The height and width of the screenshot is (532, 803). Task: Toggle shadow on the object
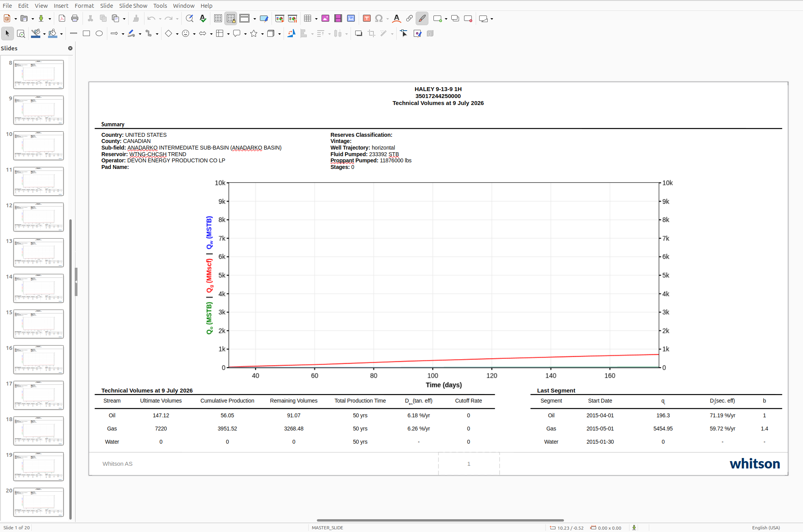[359, 34]
